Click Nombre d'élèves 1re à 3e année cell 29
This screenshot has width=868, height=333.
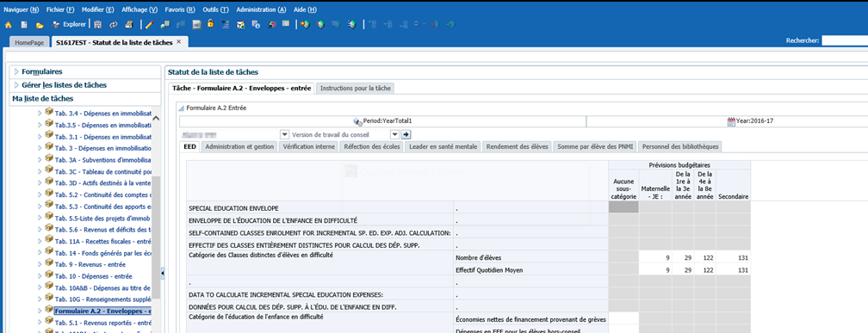[683, 258]
